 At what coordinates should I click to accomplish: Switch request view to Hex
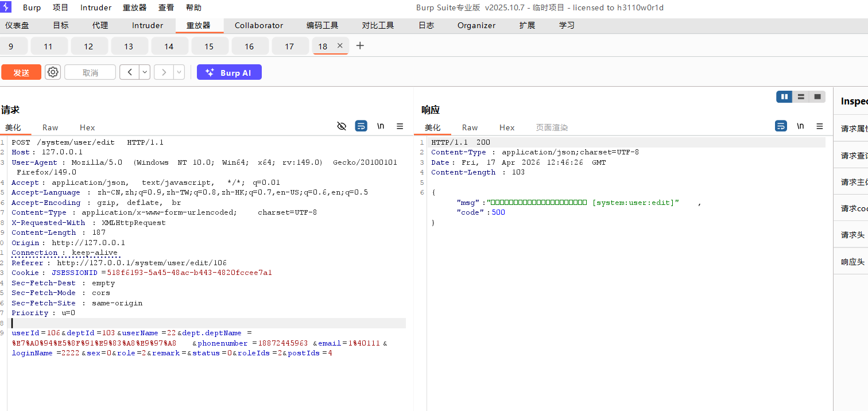click(87, 127)
